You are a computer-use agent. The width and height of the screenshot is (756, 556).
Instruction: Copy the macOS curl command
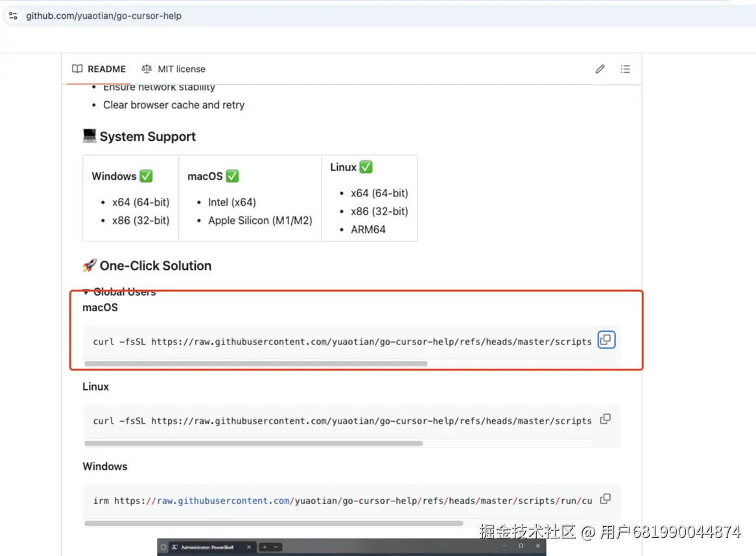606,340
